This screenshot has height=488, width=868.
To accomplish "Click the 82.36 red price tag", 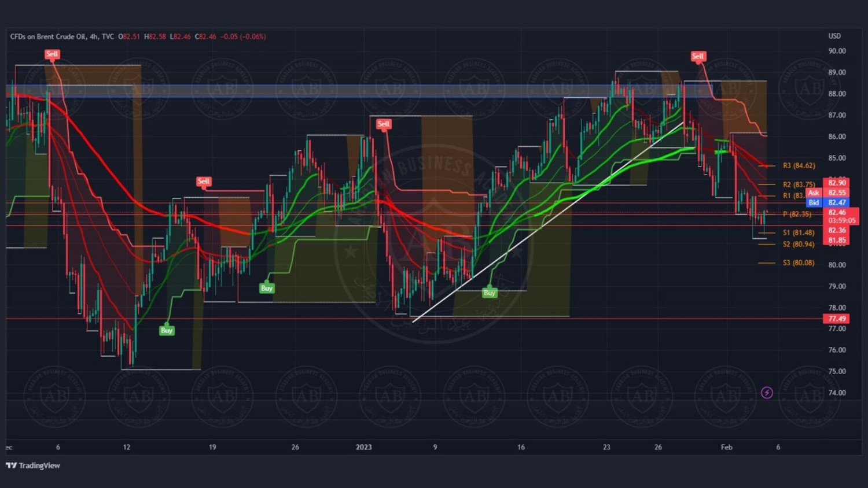I will 837,230.
